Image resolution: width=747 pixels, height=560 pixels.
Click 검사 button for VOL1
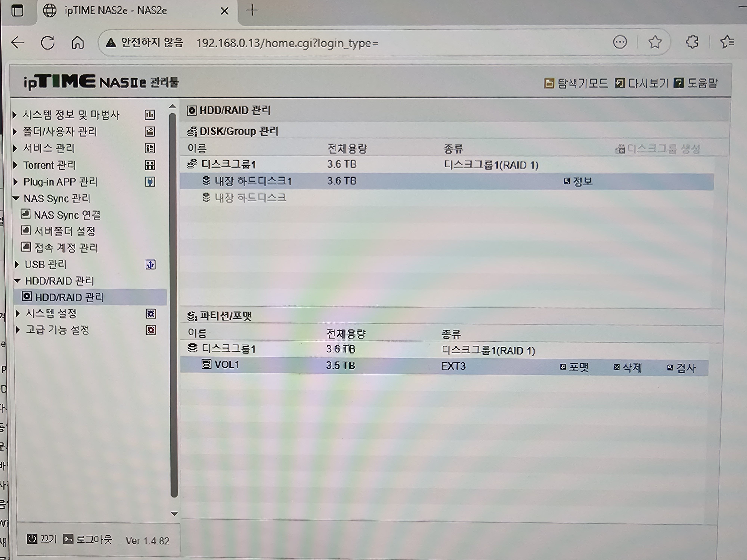(681, 368)
